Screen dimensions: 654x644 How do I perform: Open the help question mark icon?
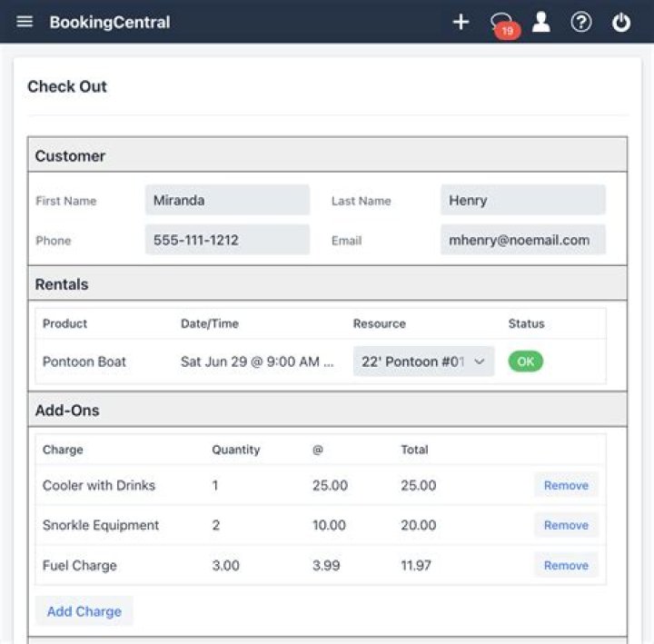click(x=581, y=22)
